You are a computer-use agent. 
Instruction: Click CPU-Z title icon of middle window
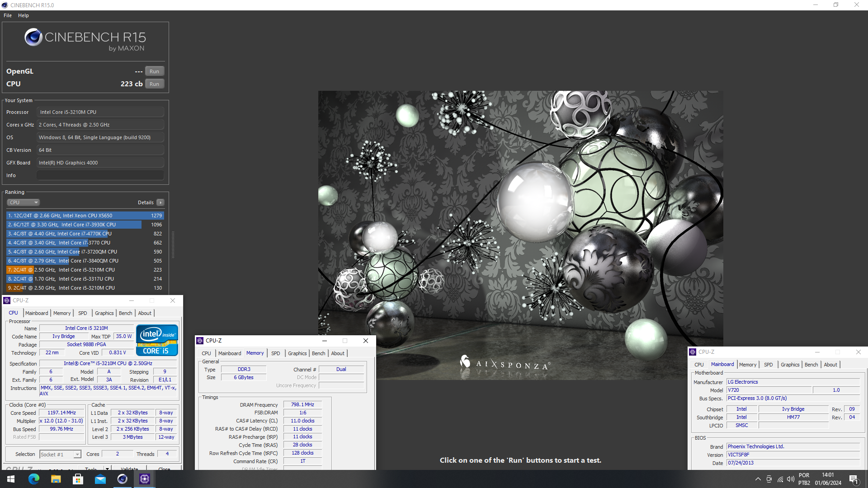pyautogui.click(x=200, y=341)
